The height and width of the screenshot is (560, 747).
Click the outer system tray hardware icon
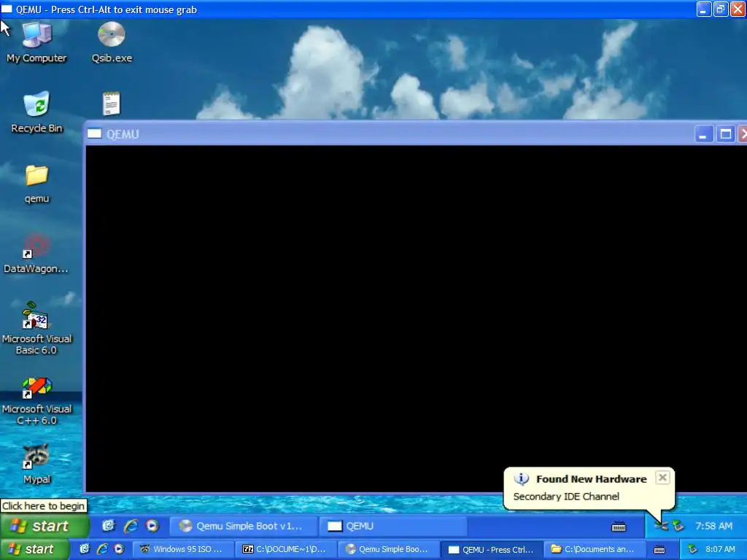click(692, 550)
